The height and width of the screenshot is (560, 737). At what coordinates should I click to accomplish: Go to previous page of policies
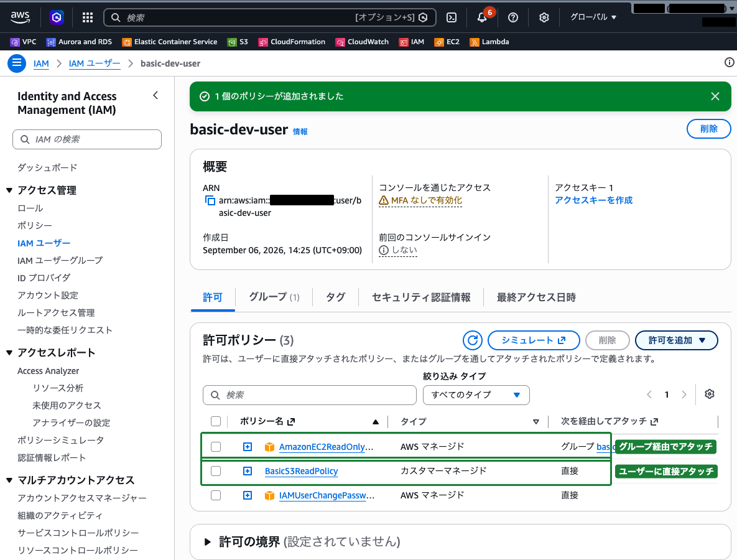click(649, 394)
